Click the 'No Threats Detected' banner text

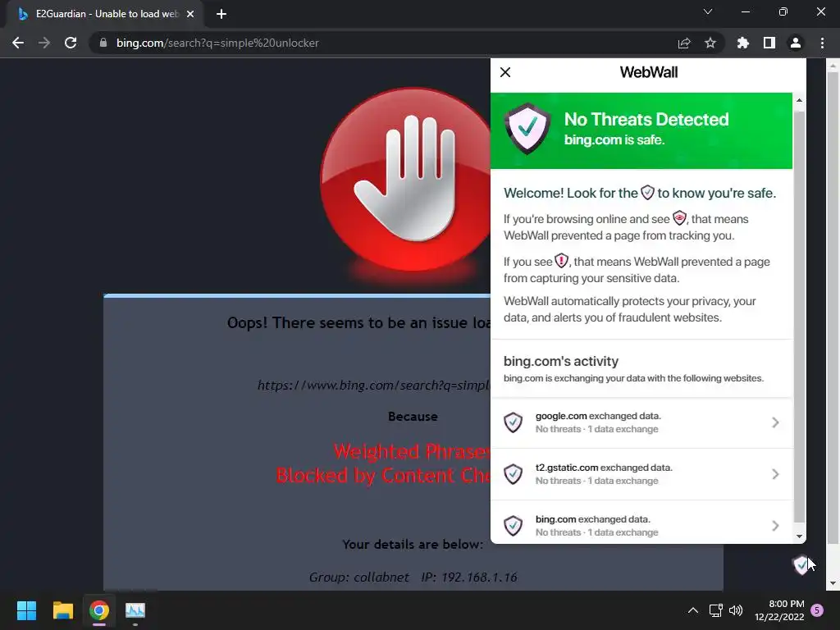(x=646, y=119)
